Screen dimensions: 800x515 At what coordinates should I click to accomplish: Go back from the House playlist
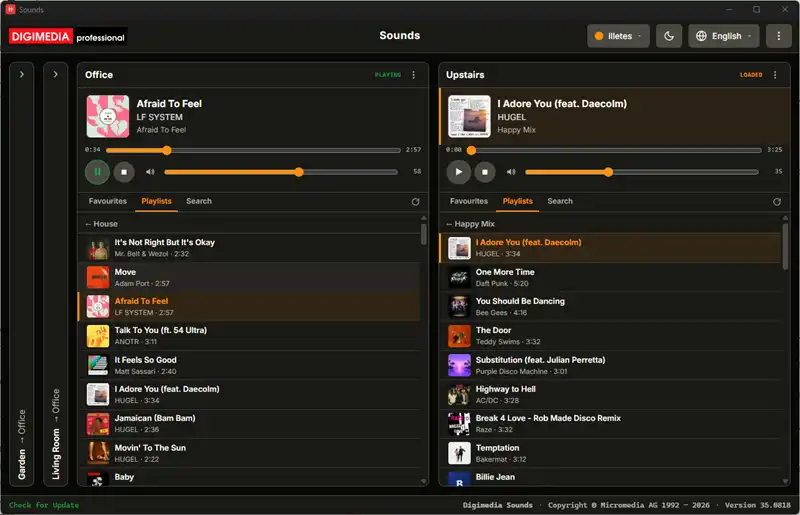pos(102,224)
